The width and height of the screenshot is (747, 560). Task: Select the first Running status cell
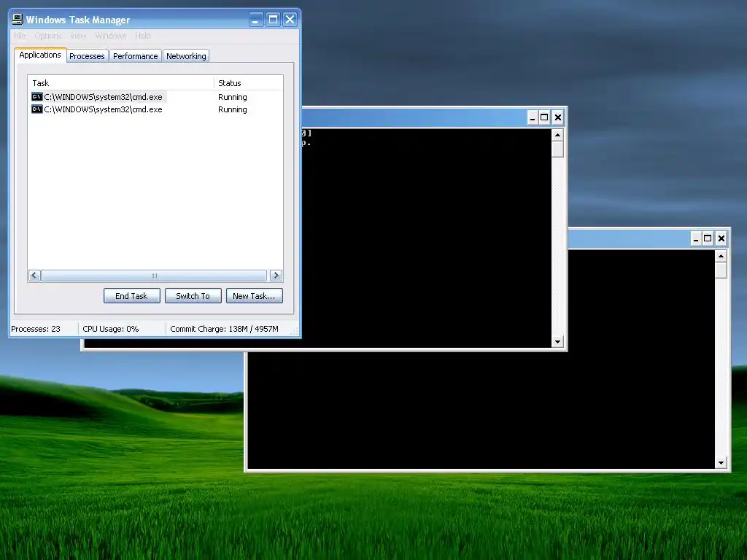233,97
